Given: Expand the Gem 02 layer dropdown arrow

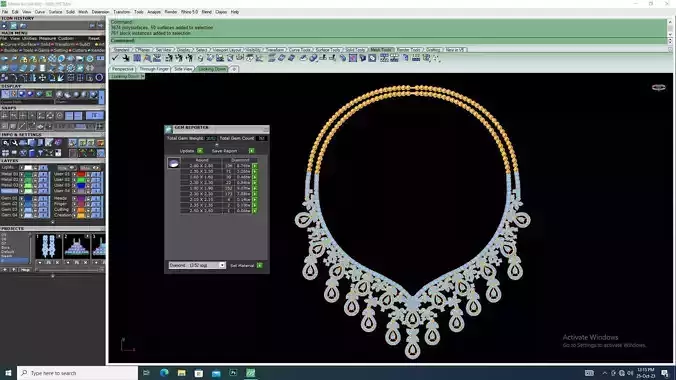Looking at the screenshot, I should (21, 204).
